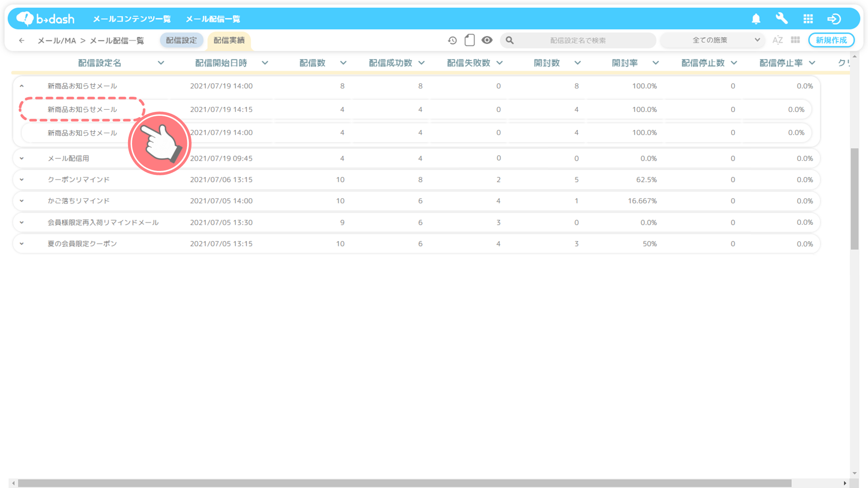Viewport: 868px width, 488px height.
Task: Collapse the 新商品お知らせメール group
Action: tap(22, 86)
